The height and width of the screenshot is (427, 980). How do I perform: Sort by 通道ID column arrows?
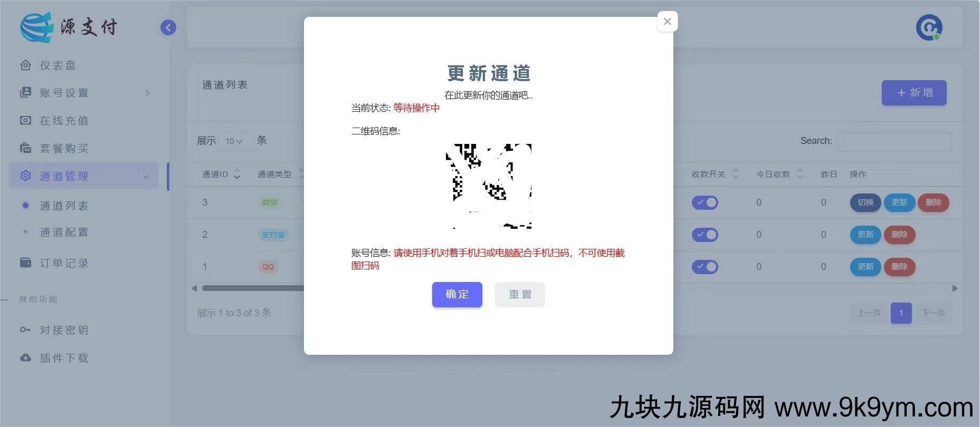pyautogui.click(x=237, y=174)
